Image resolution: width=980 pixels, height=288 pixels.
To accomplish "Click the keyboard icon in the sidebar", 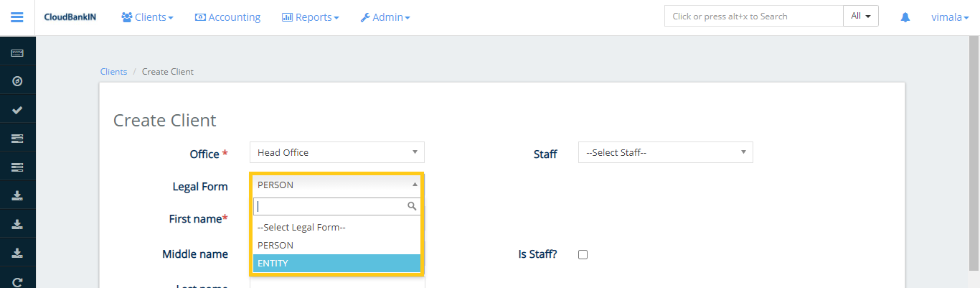I will click(x=17, y=53).
